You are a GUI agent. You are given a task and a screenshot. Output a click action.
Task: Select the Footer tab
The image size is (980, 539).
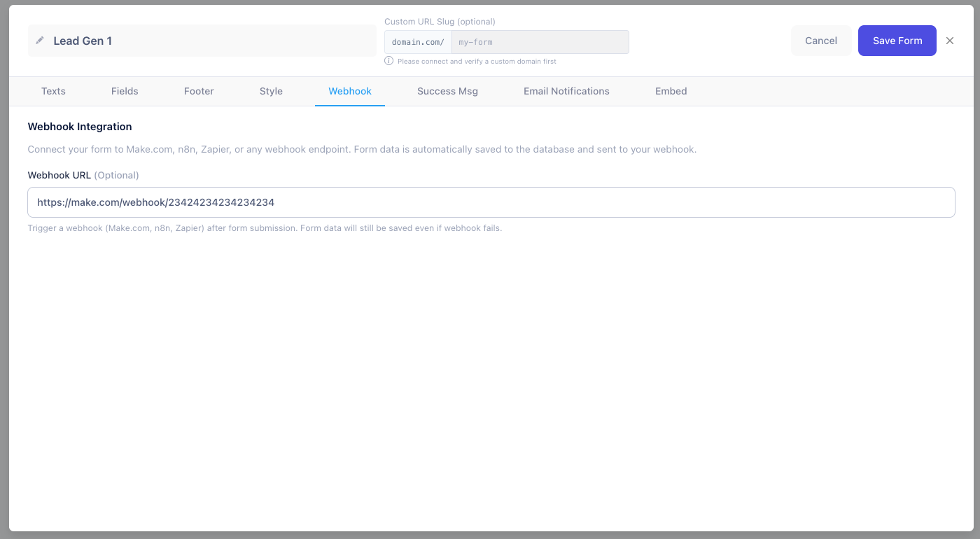tap(198, 91)
